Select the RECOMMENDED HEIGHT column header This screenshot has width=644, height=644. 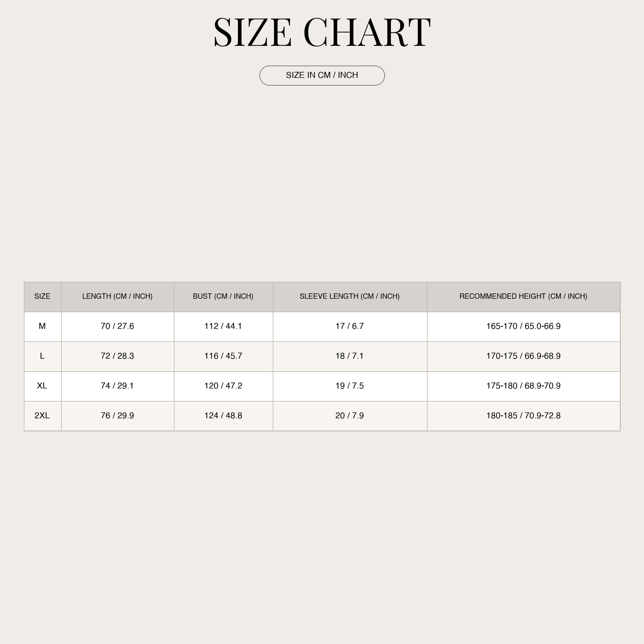coord(524,297)
